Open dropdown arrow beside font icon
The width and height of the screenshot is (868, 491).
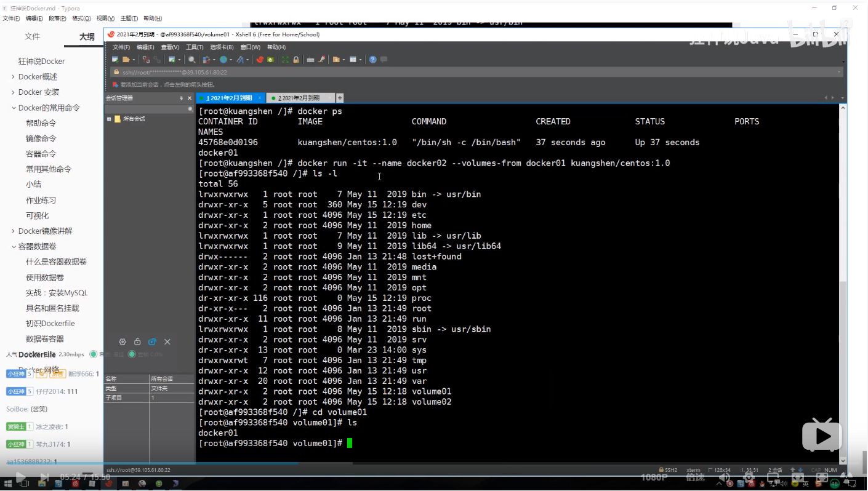click(247, 60)
